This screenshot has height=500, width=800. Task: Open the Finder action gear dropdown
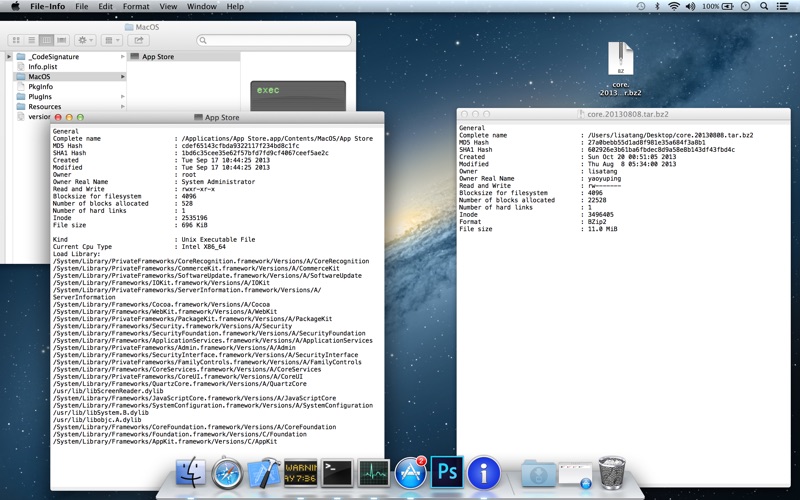(85, 40)
